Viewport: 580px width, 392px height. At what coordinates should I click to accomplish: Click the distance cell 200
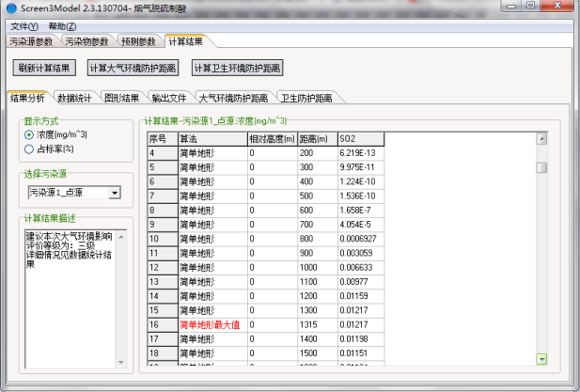click(318, 153)
